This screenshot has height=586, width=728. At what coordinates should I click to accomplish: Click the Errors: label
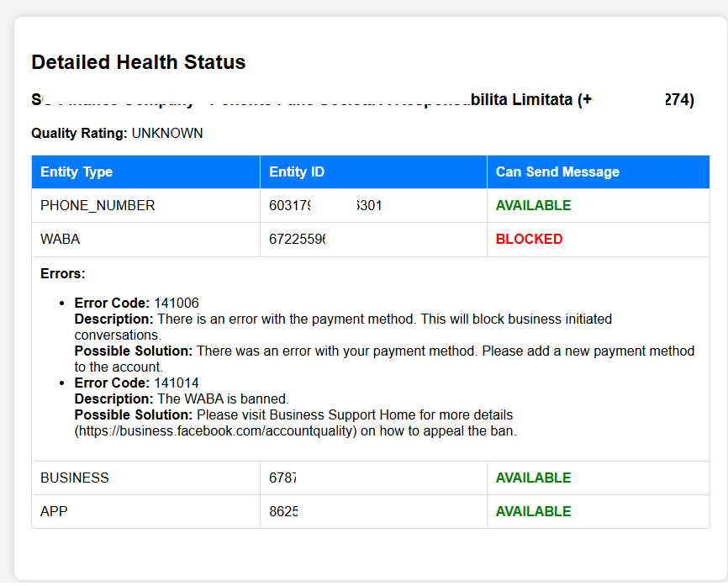(63, 274)
